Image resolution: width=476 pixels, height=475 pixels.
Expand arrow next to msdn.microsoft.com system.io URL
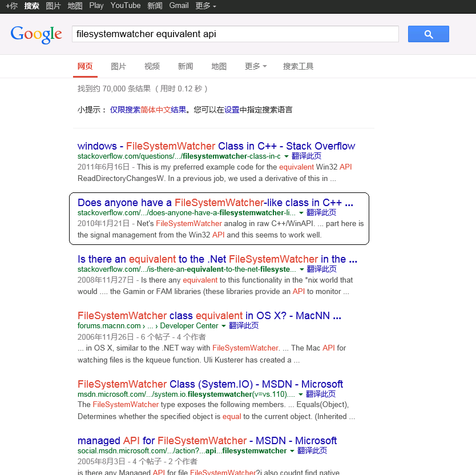click(x=301, y=395)
